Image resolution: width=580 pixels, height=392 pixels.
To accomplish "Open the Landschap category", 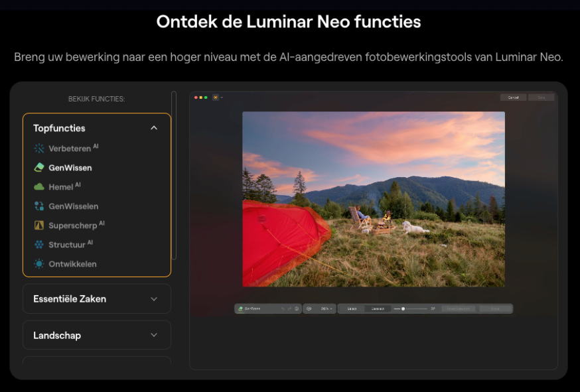I will point(96,335).
